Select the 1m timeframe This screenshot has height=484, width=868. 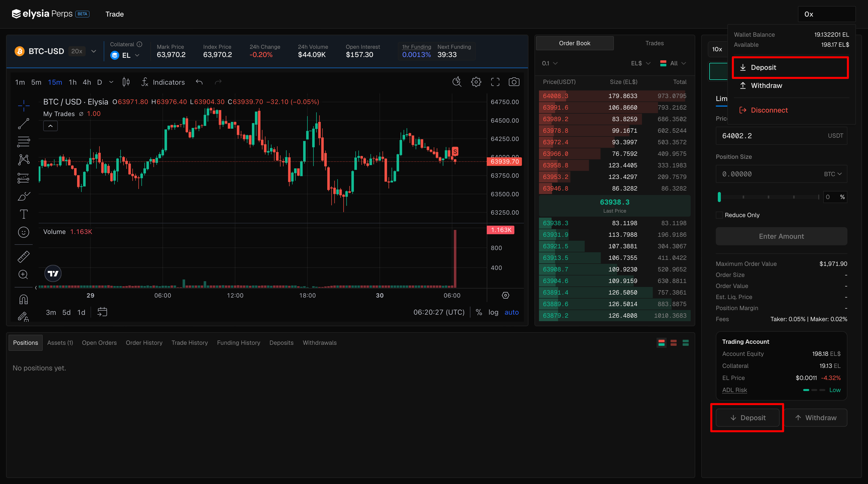click(x=20, y=82)
